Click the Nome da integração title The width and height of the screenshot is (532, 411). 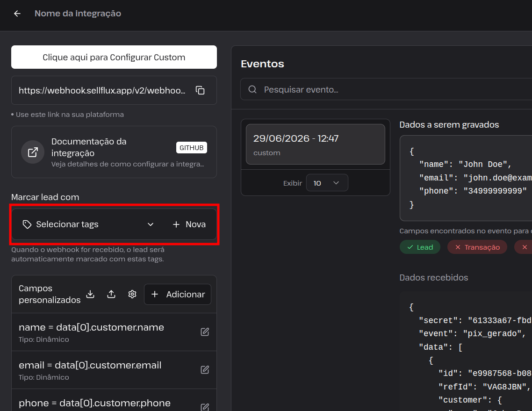(x=78, y=14)
